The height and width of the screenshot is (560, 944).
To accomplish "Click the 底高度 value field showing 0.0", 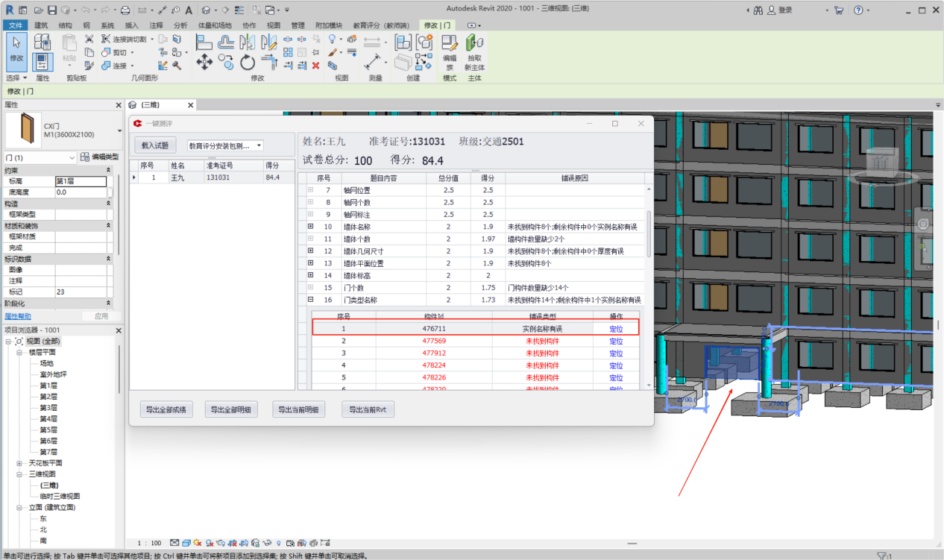I will 81,192.
